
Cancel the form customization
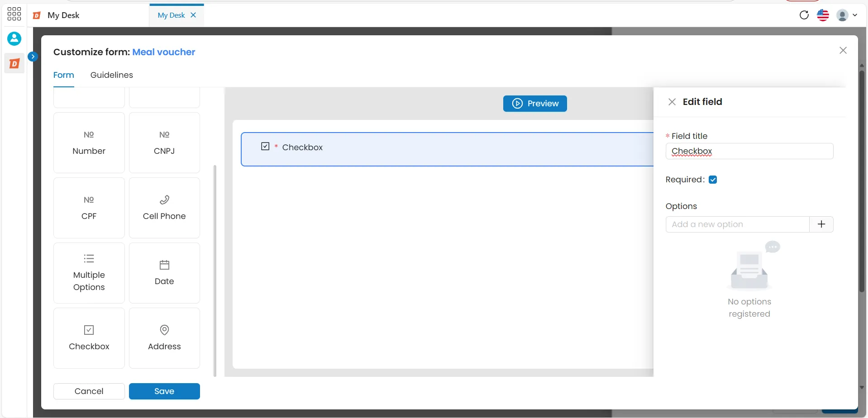pos(89,391)
